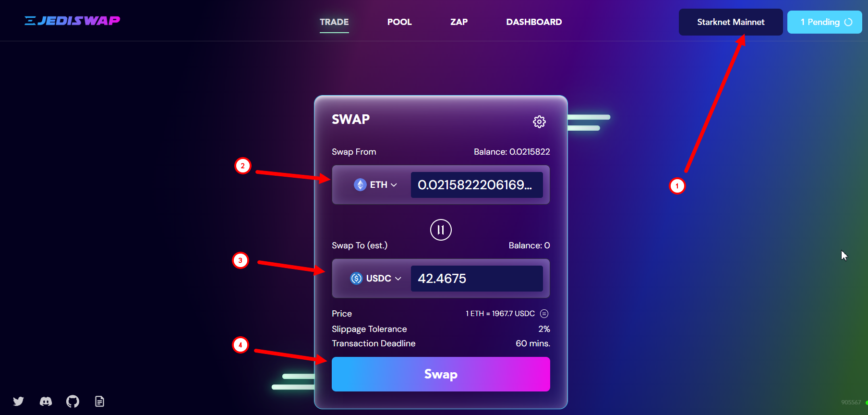Image resolution: width=868 pixels, height=415 pixels.
Task: Click the JediSwap logo
Action: click(72, 21)
